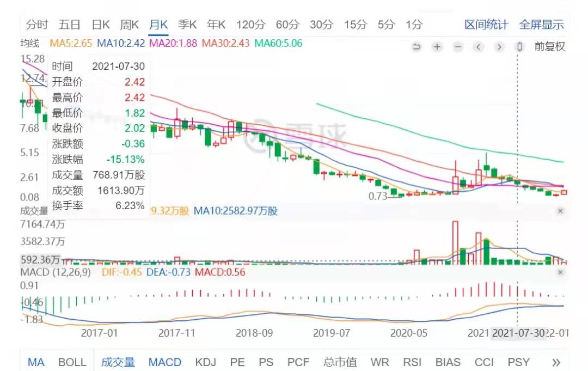
Task: Click the 592.36万 volume axis label
Action: click(40, 259)
